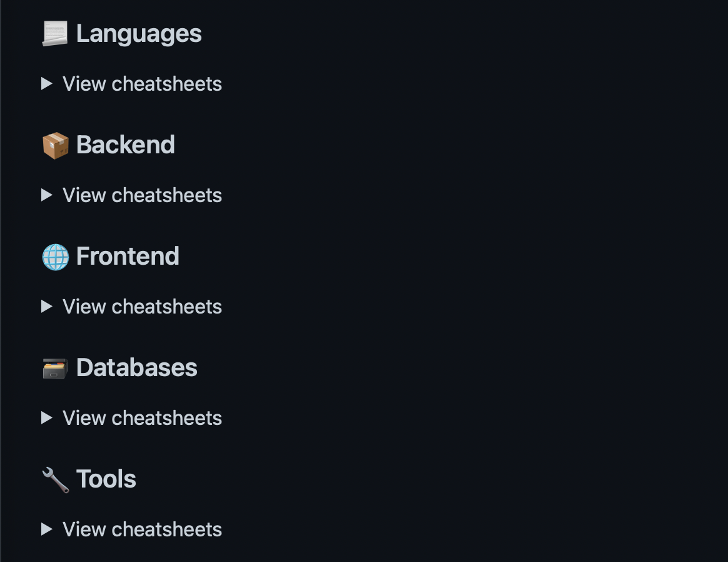Select the Frontend section heading
This screenshot has height=562, width=728.
[x=128, y=257]
